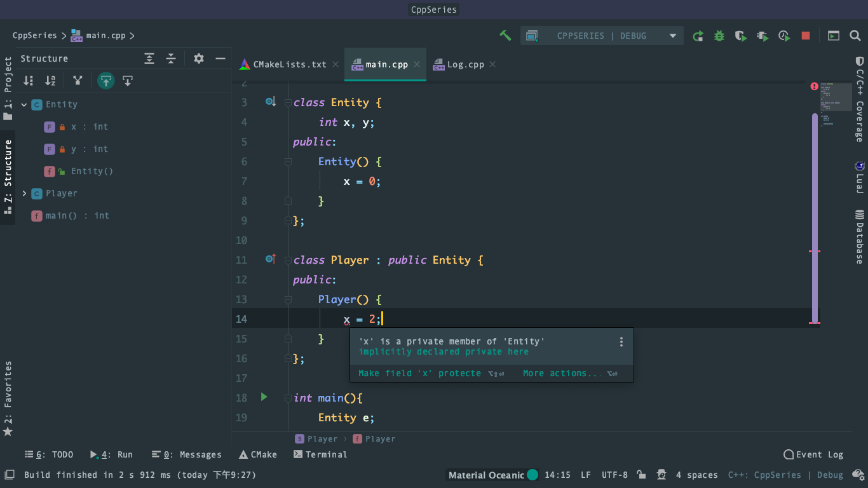
Task: Run with Valgrind Memcheck clock icon
Action: point(784,36)
